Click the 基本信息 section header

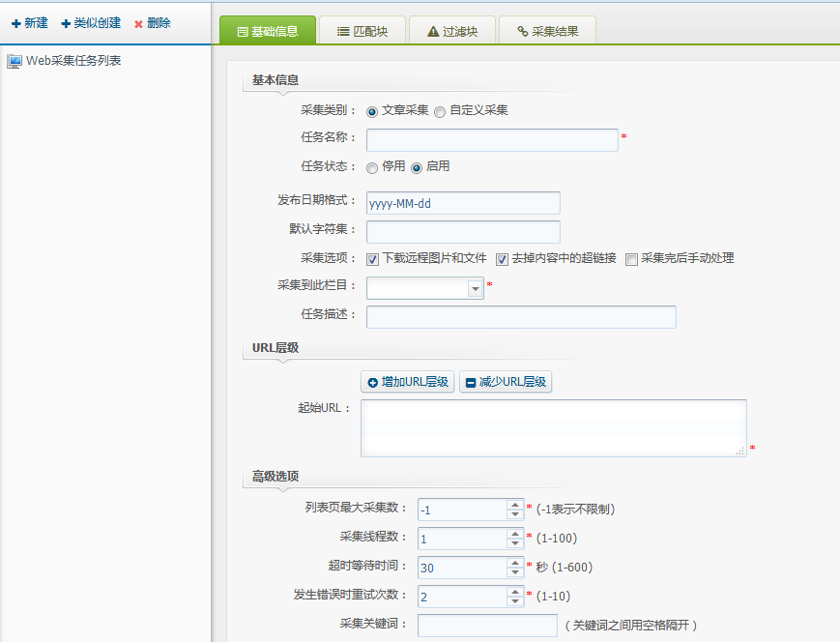(275, 80)
